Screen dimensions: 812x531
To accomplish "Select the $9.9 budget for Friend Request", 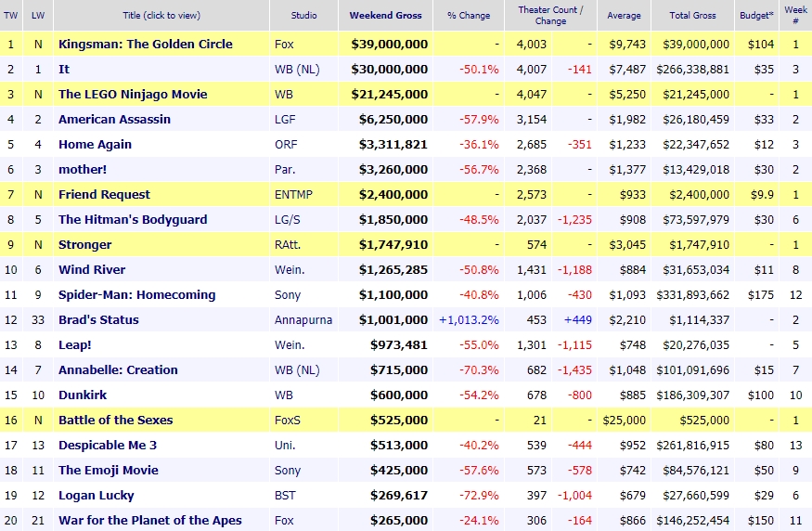I will pos(762,194).
